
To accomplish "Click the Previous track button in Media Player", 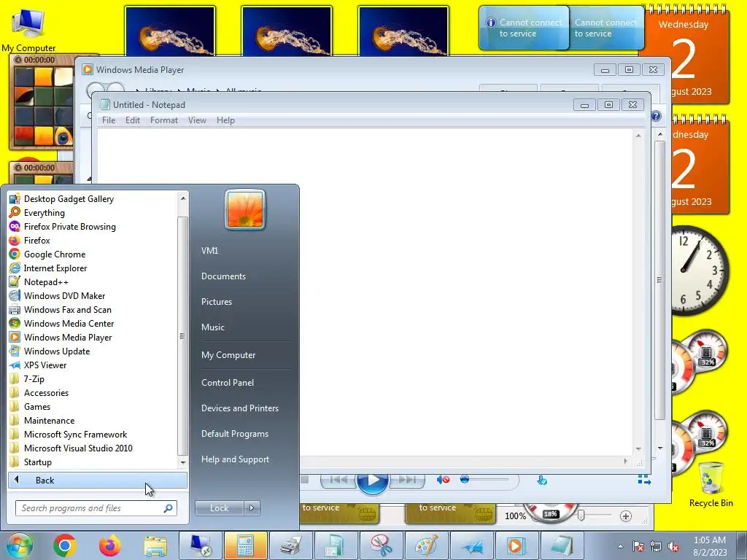I will pyautogui.click(x=338, y=480).
